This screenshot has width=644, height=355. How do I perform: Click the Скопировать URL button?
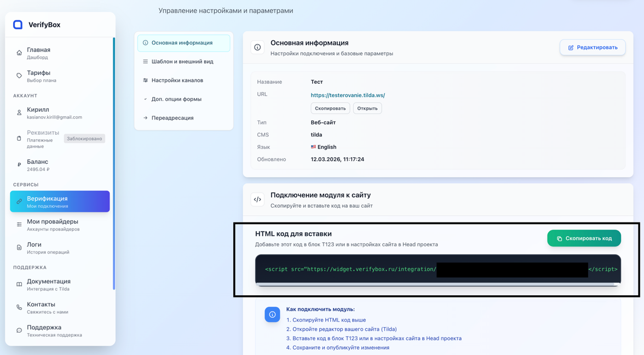tap(330, 108)
